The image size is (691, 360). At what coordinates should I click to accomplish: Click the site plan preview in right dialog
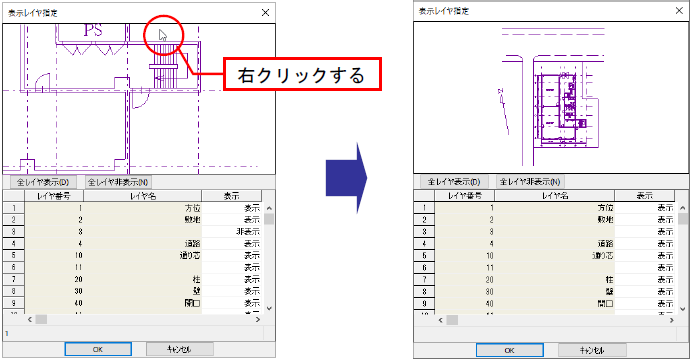pyautogui.click(x=551, y=97)
